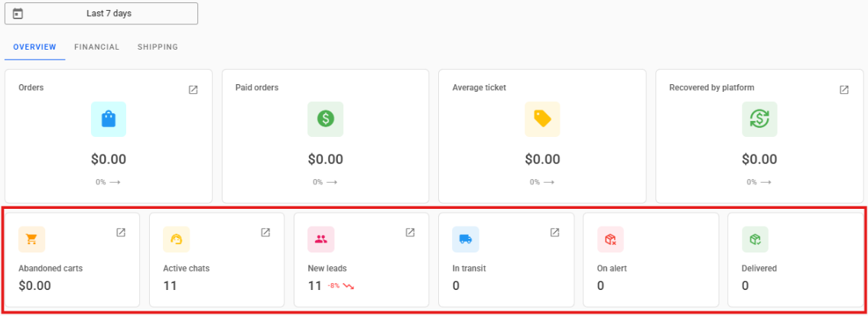Viewport: 868px width, 316px height.
Task: Open New leads external link icon
Action: (x=410, y=233)
